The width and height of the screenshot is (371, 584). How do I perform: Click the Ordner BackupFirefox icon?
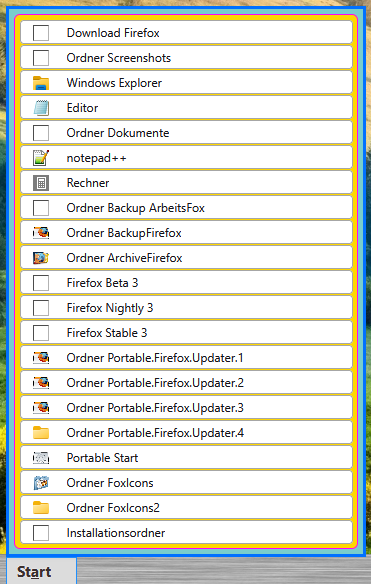41,232
